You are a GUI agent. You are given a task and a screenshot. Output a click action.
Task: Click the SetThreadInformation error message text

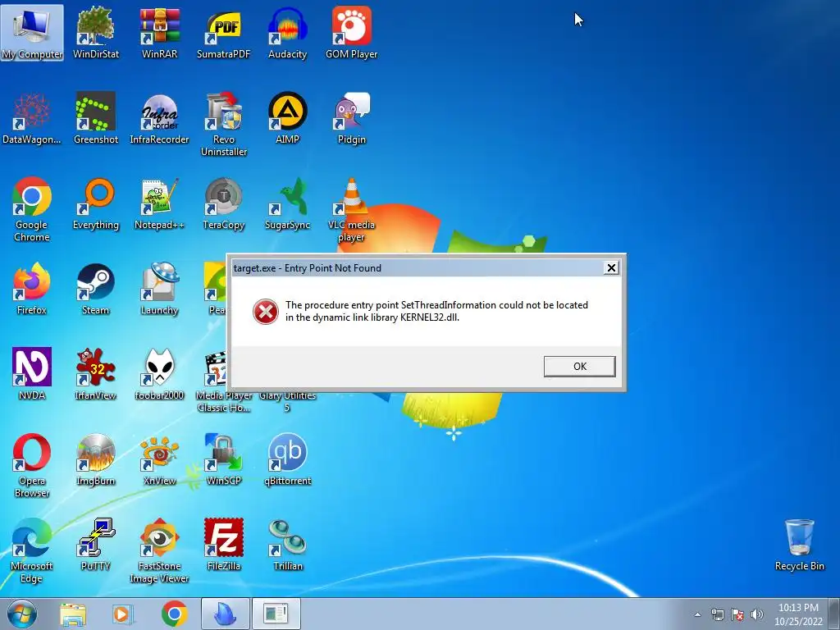(436, 311)
